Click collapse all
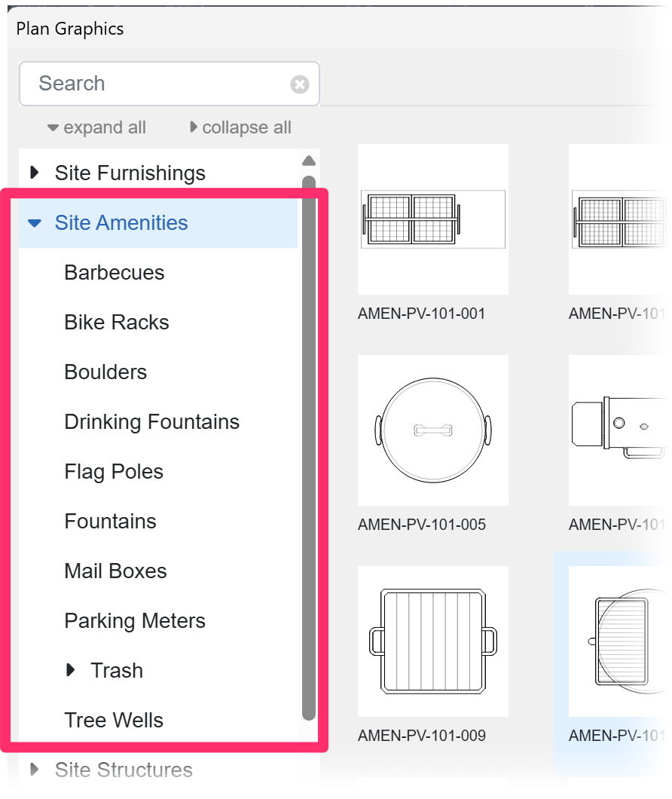This screenshot has height=799, width=672. coord(240,127)
